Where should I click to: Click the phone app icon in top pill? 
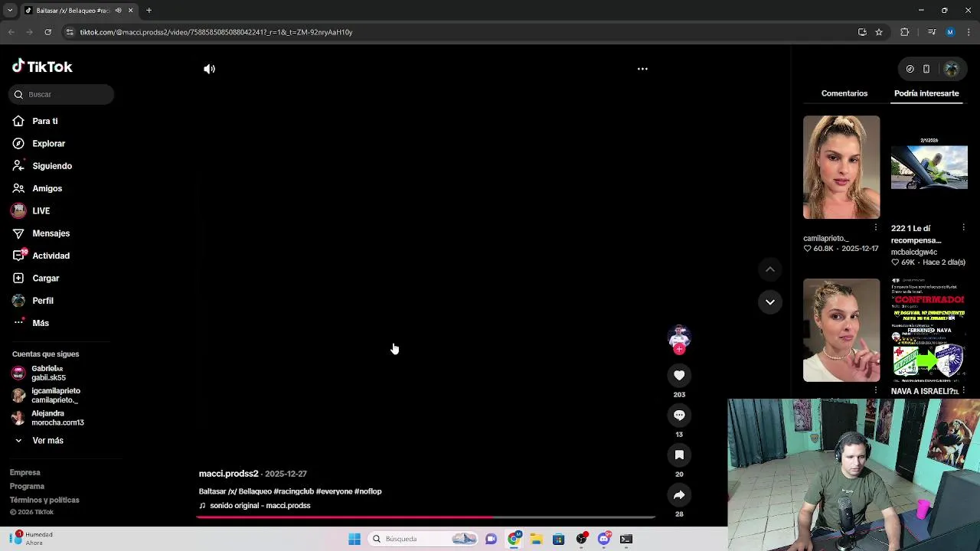pyautogui.click(x=926, y=69)
